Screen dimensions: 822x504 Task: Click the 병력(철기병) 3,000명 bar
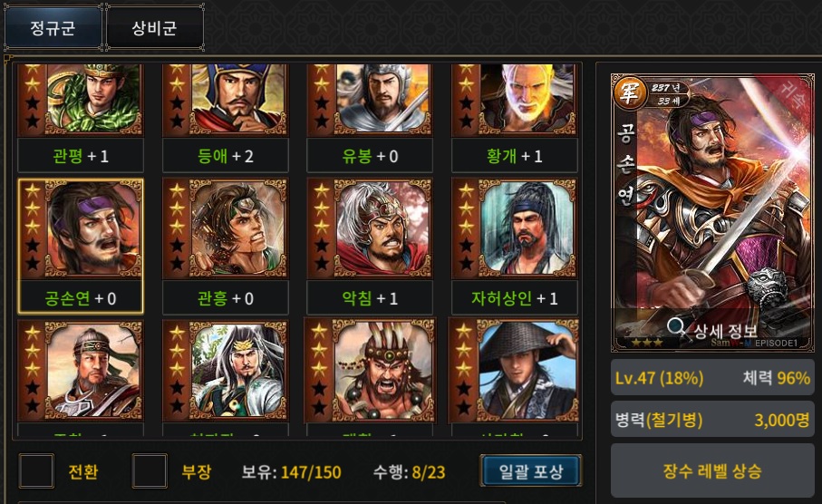coord(712,419)
